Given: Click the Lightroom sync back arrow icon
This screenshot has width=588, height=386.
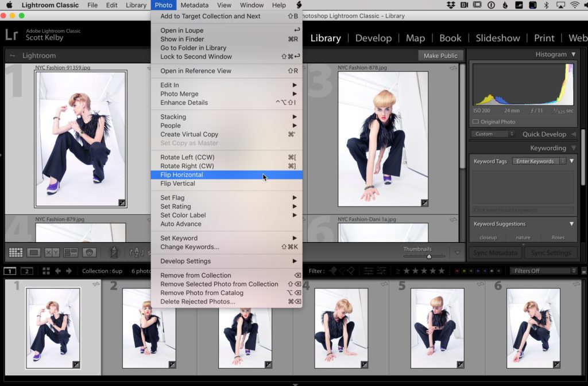Looking at the screenshot, I should click(13, 56).
